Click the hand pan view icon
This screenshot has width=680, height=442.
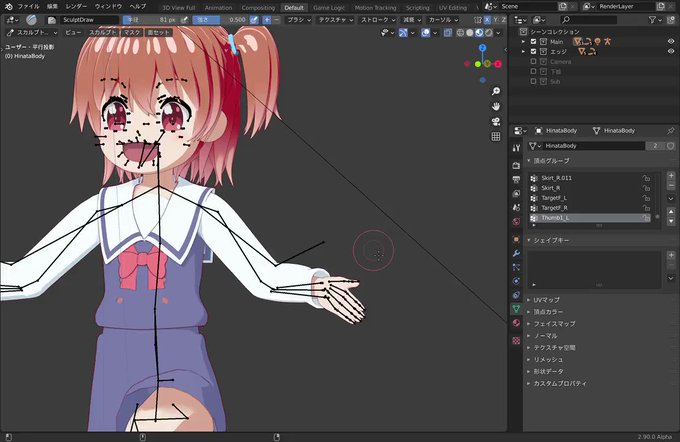coord(496,106)
